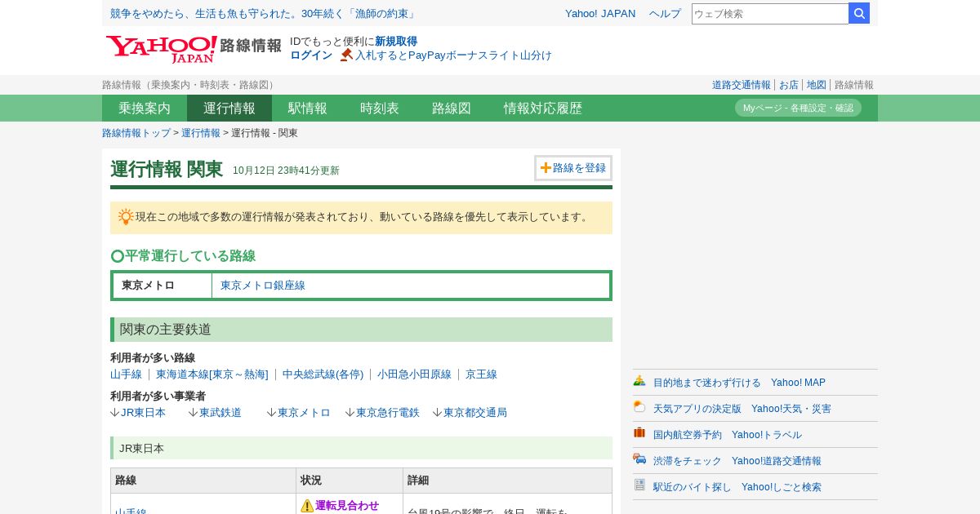Click the 平常運行している路線 heading
The image size is (980, 514).
(x=190, y=256)
